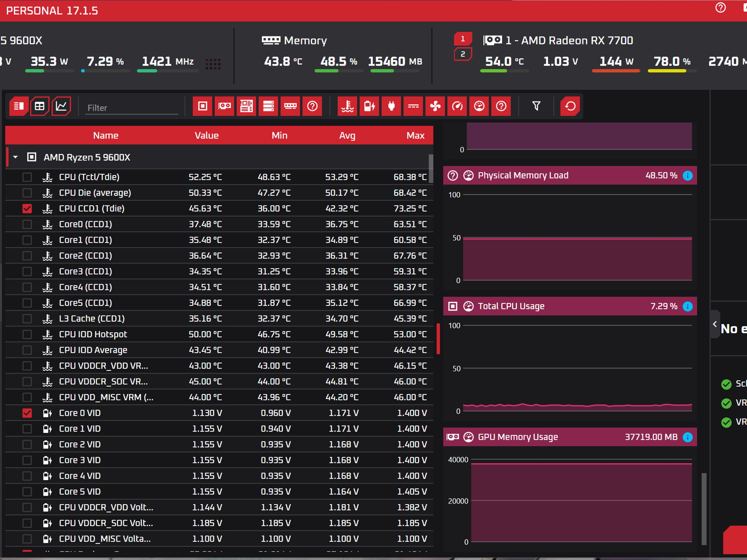Click the graph panel vertical scrollbar
The image size is (747, 560).
(704, 509)
